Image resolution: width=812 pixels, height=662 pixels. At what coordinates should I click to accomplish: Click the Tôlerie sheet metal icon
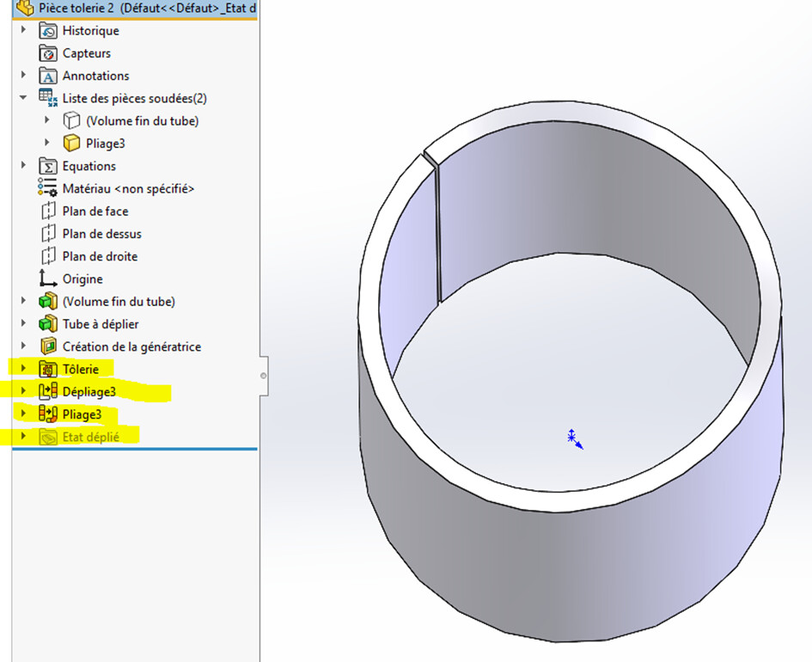click(x=48, y=370)
